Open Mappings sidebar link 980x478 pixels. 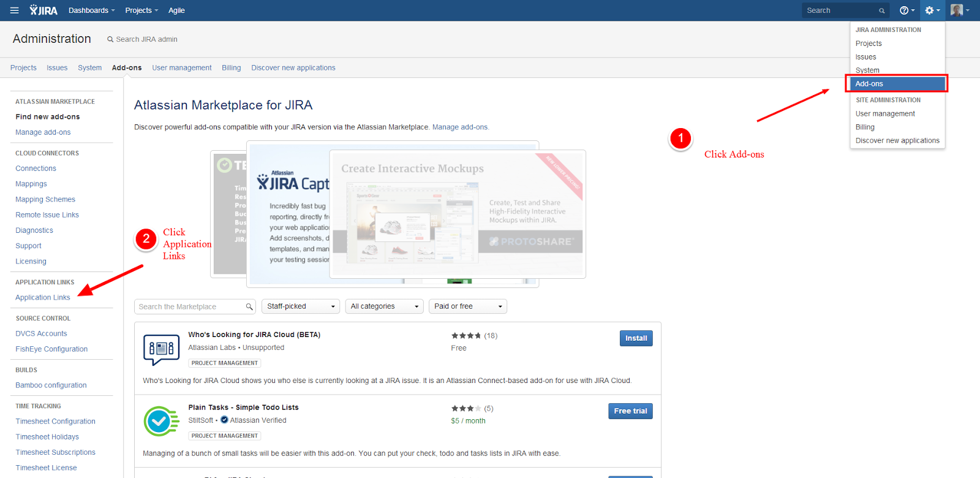coord(31,184)
